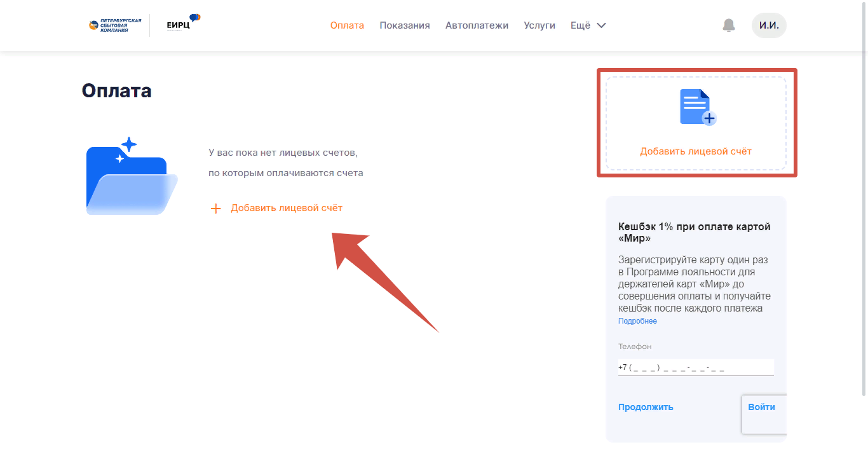Click the chevron arrow next to Ещё
This screenshot has height=454, width=868.
(x=601, y=25)
